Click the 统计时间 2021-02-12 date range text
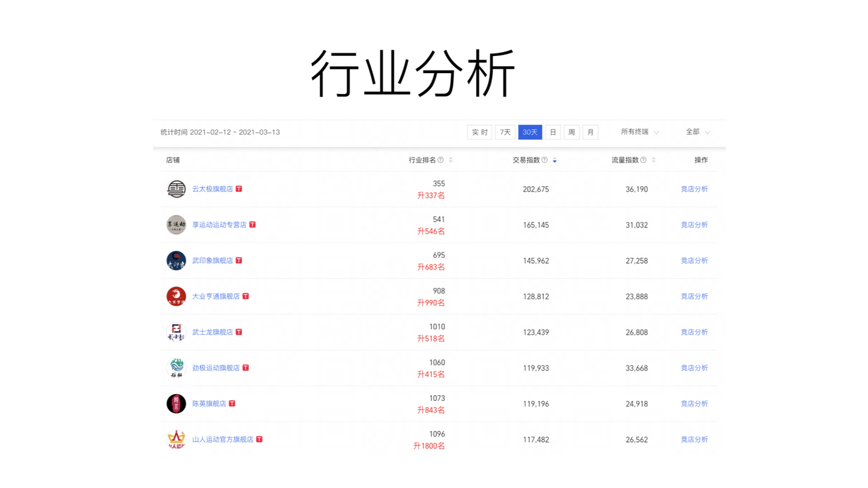This screenshot has width=868, height=488. pos(220,132)
